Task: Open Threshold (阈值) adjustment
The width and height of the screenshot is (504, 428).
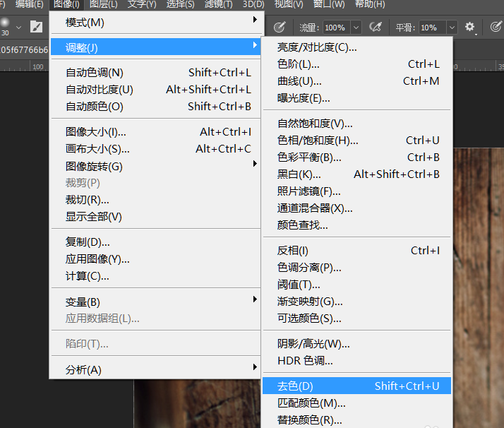Action: [356, 285]
